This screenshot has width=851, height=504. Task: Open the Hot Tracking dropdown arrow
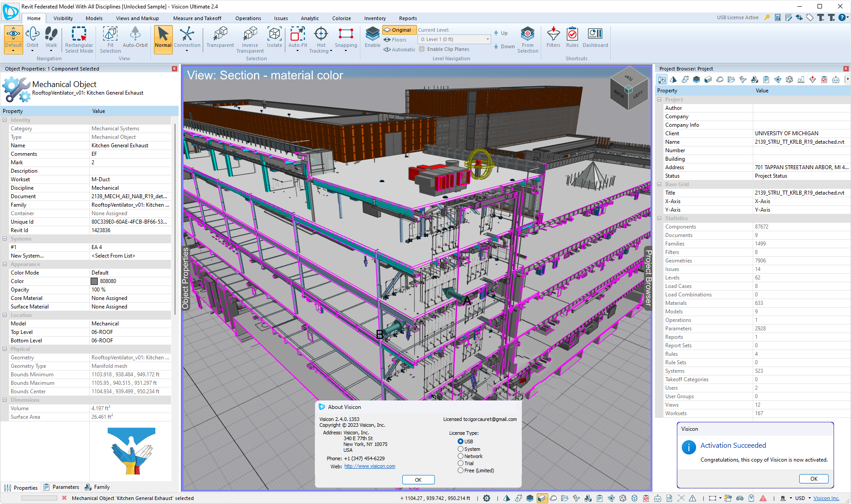331,51
